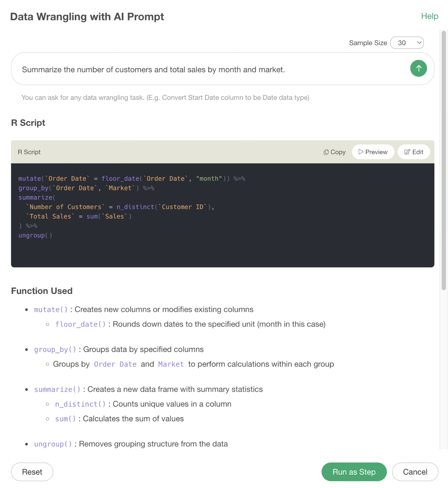Screen dimensions: 448x488
Task: Click the Run as Step button
Action: [x=354, y=472]
